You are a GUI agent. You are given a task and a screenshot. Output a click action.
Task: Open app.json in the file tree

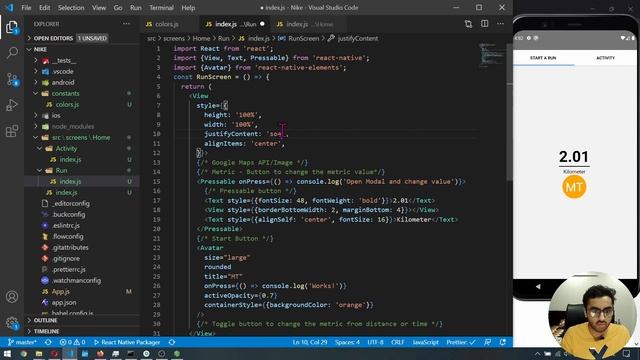[x=64, y=302]
